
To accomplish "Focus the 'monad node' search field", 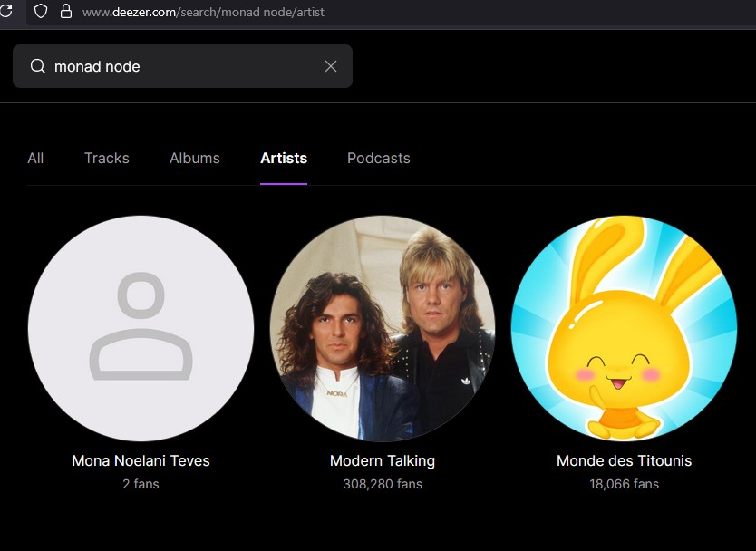I will click(181, 66).
